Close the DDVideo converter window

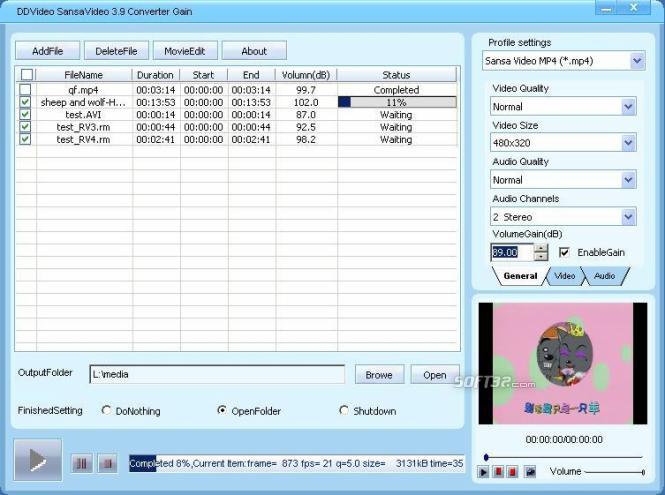[634, 7]
